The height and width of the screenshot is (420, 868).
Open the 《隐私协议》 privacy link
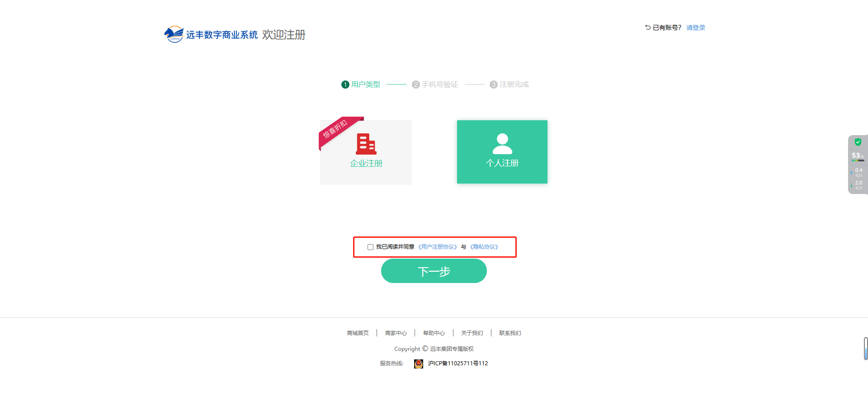484,247
